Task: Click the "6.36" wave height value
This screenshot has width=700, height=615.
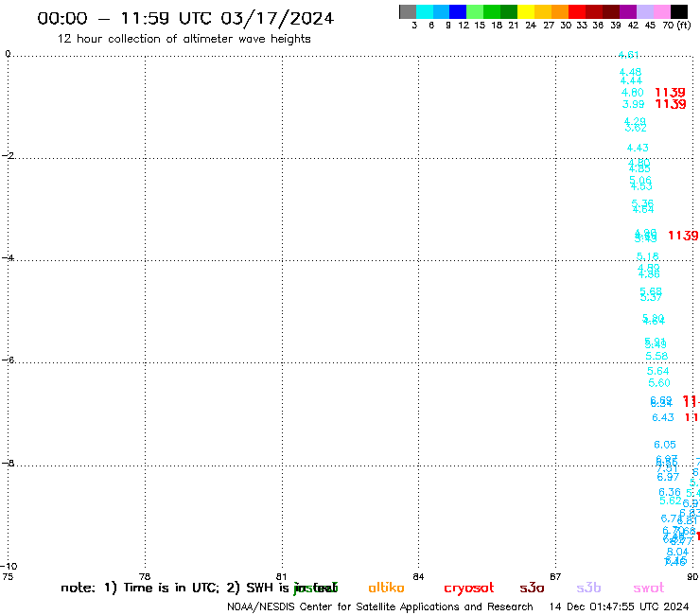Action: coord(670,492)
